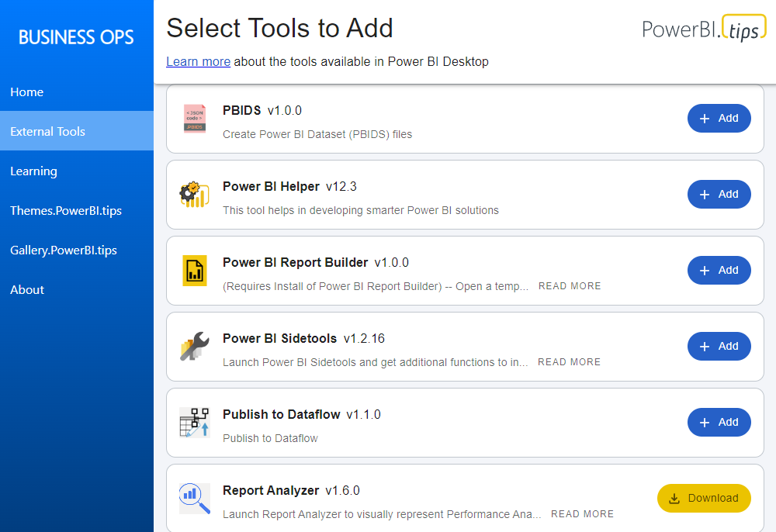Open Gallery.PowerBI.tips from the sidebar

[64, 250]
